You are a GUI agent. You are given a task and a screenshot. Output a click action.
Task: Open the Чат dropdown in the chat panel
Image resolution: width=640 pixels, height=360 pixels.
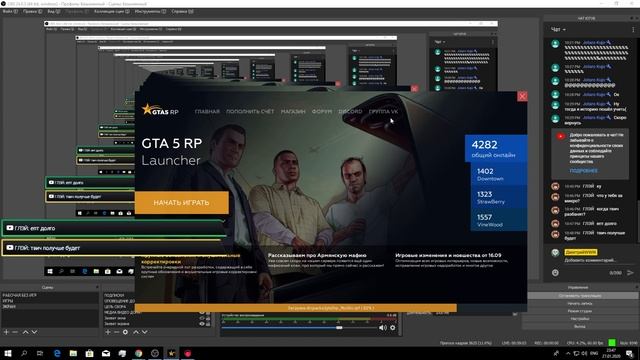click(558, 29)
